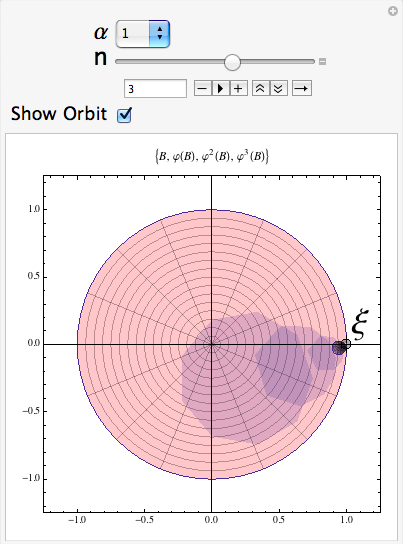Decrease n with the minus button
The image size is (403, 544).
coord(202,88)
